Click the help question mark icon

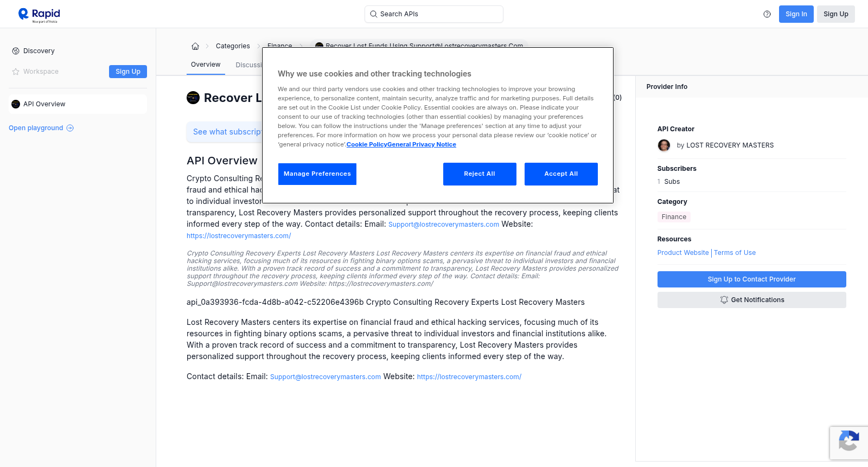[x=767, y=14]
